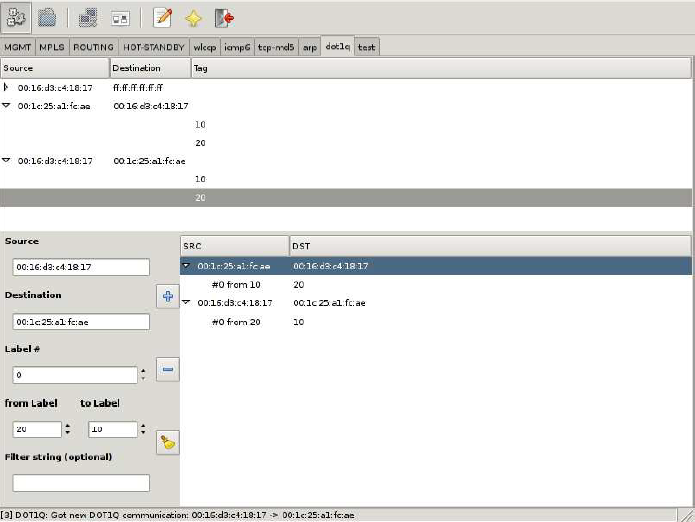Viewport: 695px width, 522px height.
Task: Click the Destination MAC input field
Action: coord(81,322)
